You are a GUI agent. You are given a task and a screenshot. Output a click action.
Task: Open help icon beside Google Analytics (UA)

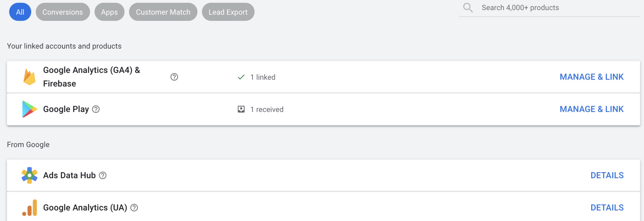pos(134,207)
